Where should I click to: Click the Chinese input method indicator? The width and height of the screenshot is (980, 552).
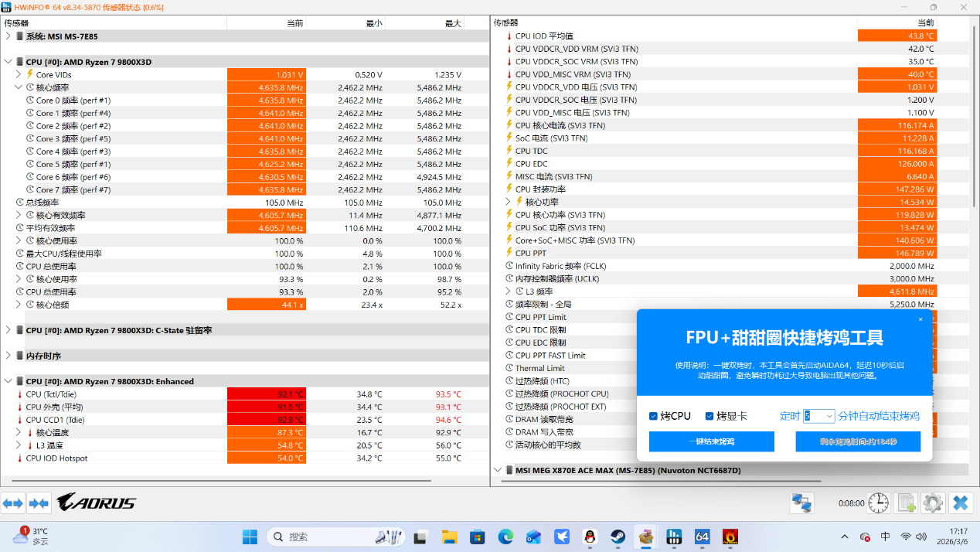coord(885,537)
